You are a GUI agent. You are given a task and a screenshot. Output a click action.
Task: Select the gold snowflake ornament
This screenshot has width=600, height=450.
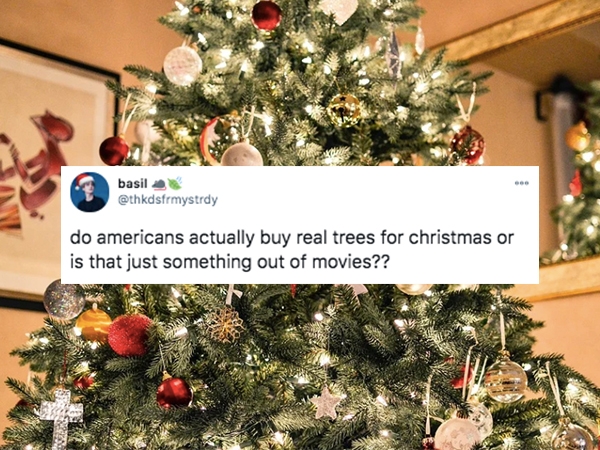225,324
